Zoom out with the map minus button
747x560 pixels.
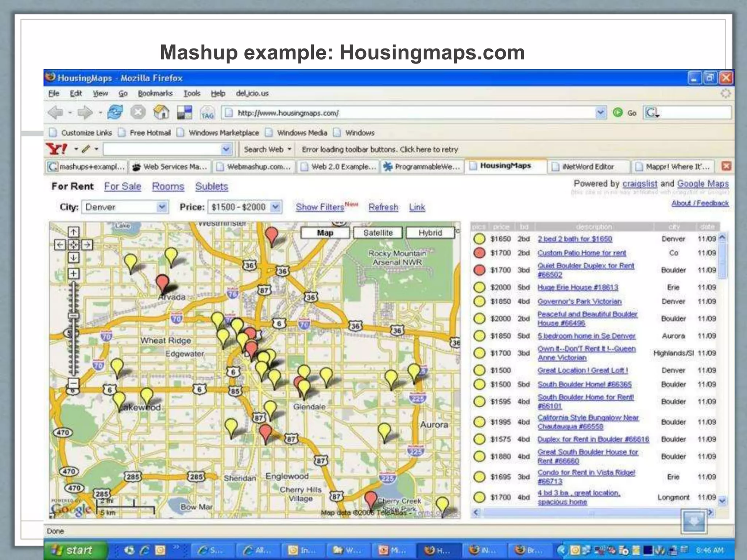(73, 383)
